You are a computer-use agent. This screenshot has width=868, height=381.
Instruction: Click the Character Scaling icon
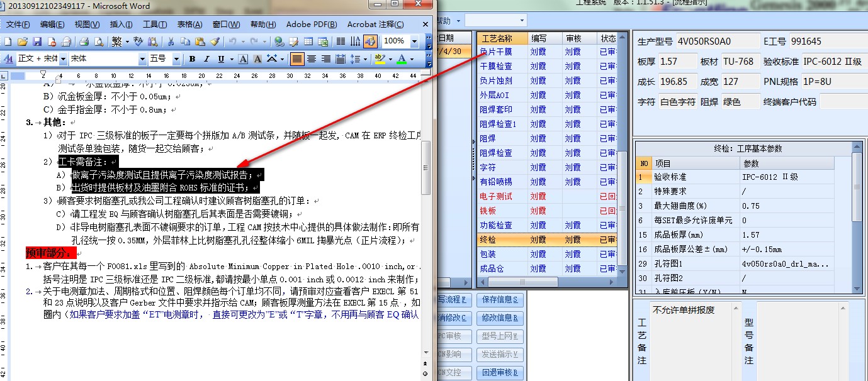[271, 59]
